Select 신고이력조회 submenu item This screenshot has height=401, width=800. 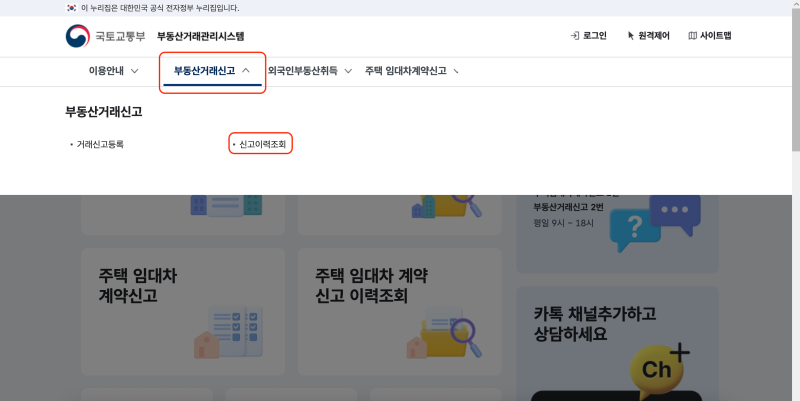click(262, 144)
